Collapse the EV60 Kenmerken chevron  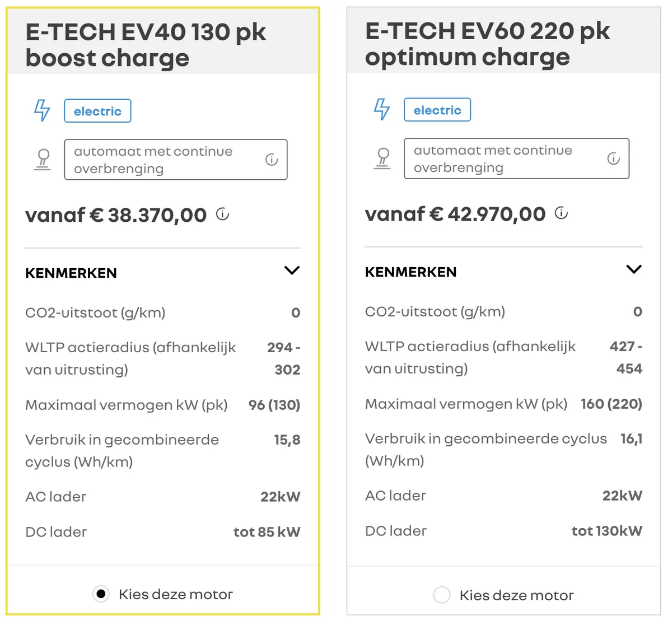point(634,269)
